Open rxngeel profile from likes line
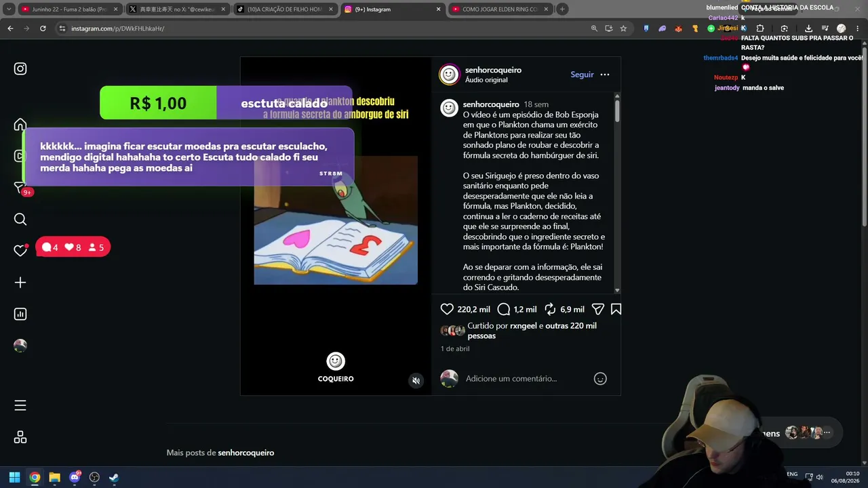This screenshot has width=868, height=488. [524, 326]
